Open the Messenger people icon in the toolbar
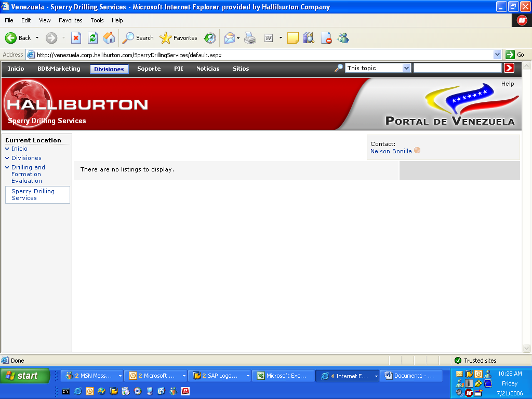 (x=343, y=38)
